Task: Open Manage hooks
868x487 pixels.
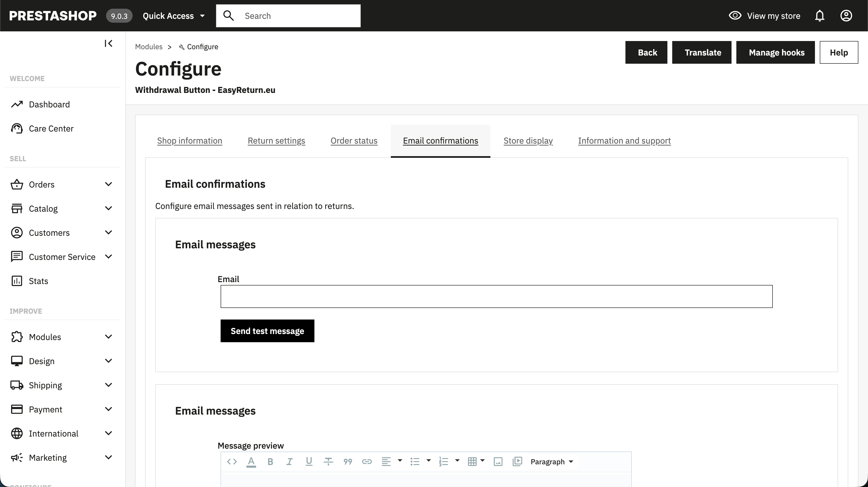Action: [775, 52]
